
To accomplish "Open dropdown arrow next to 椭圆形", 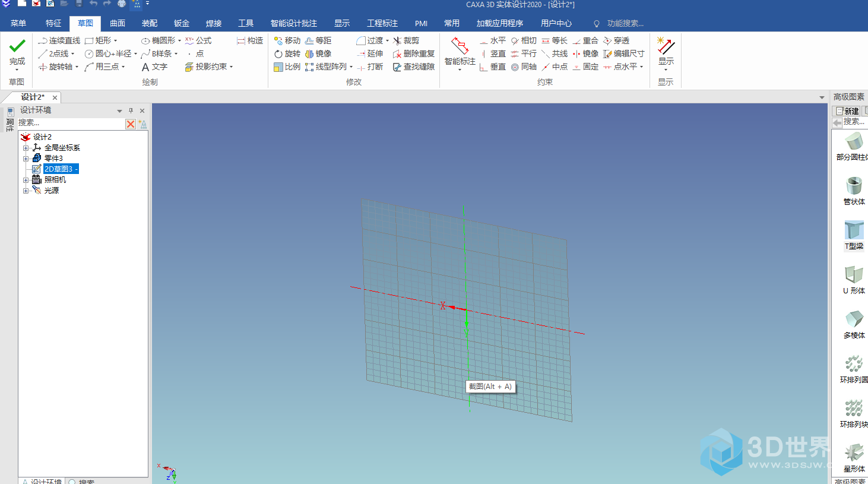I will pos(179,41).
